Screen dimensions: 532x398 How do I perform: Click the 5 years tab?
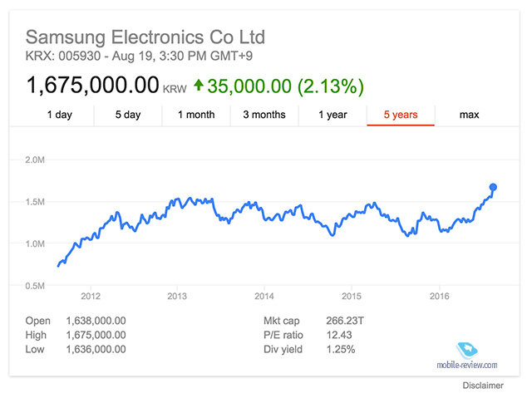coord(401,115)
